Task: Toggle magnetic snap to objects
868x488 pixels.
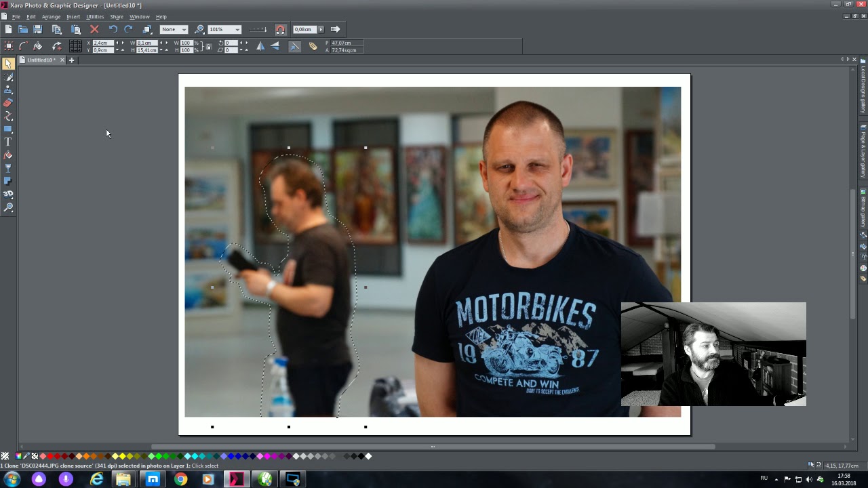Action: pyautogui.click(x=280, y=29)
